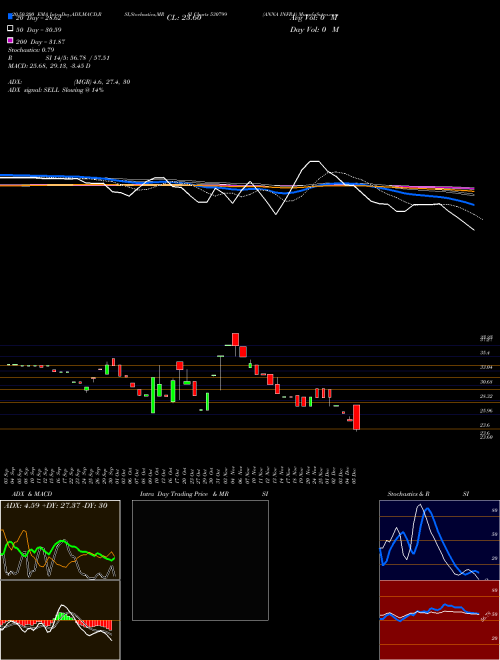Click the 'Avg Vol: 0 M' label
The height and width of the screenshot is (660, 500).
[314, 18]
